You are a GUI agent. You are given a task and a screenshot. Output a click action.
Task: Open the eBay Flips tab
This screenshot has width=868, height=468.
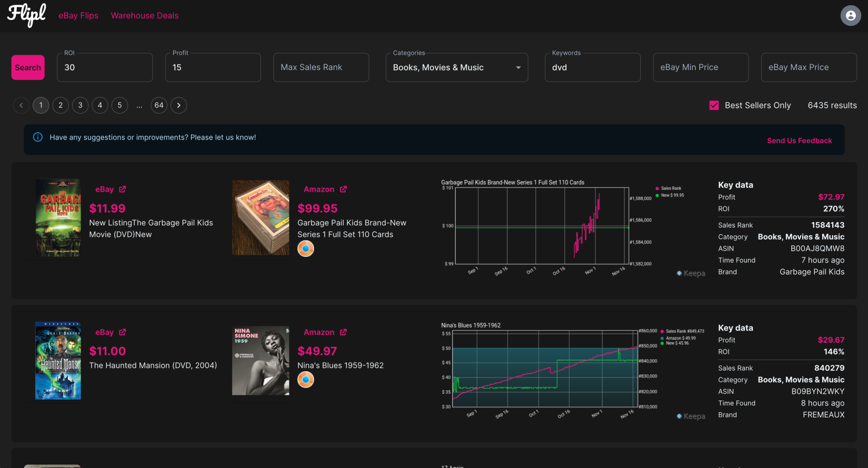78,16
